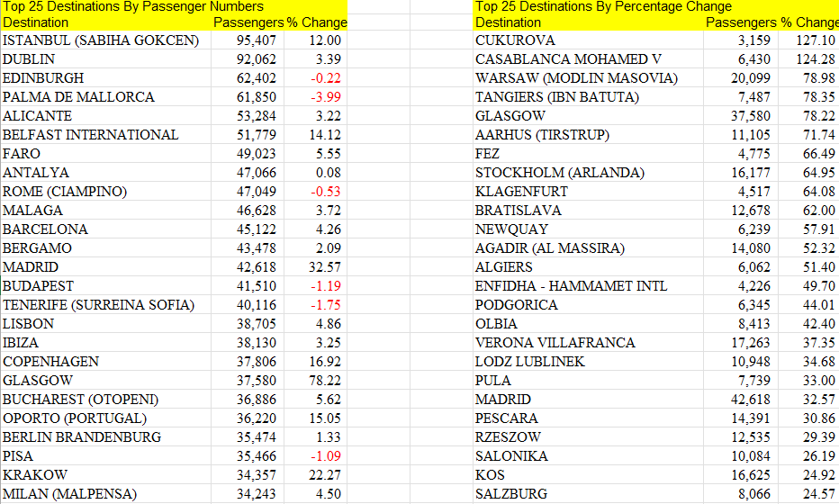Click the BERGAMO destination cell
This screenshot has height=504, width=839.
tap(105, 248)
